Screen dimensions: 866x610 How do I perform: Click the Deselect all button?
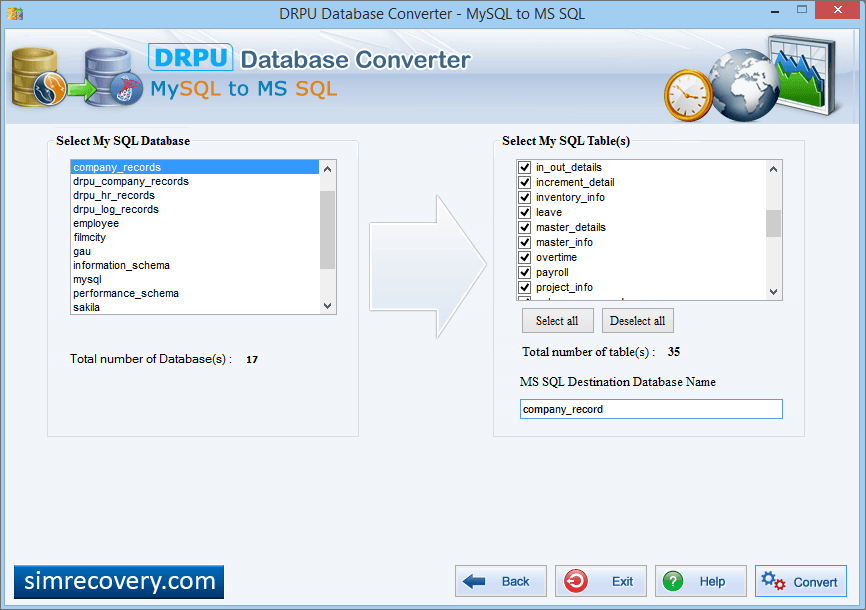(638, 321)
